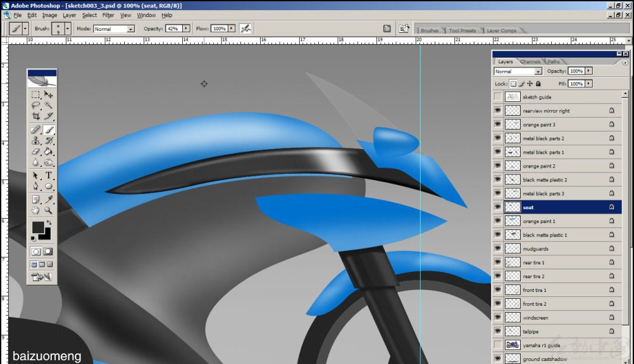Swap foreground and background colors

pyautogui.click(x=49, y=222)
